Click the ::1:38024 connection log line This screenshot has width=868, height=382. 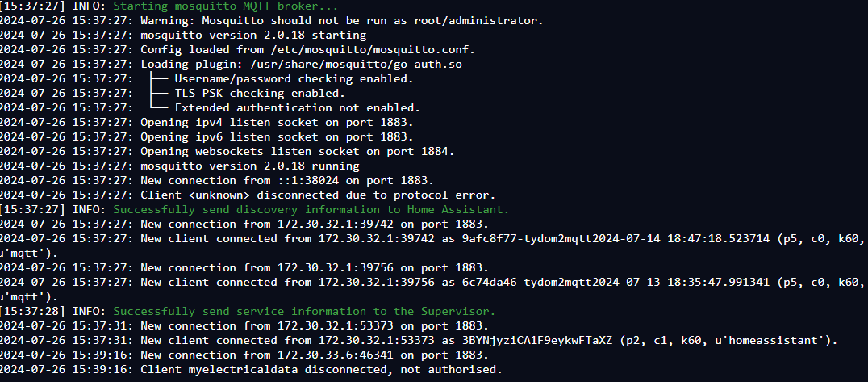click(x=218, y=180)
